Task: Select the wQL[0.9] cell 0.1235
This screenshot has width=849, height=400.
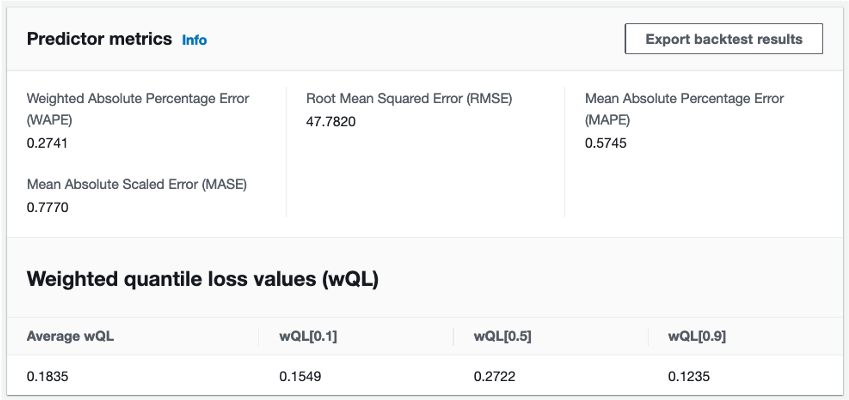Action: click(x=689, y=376)
